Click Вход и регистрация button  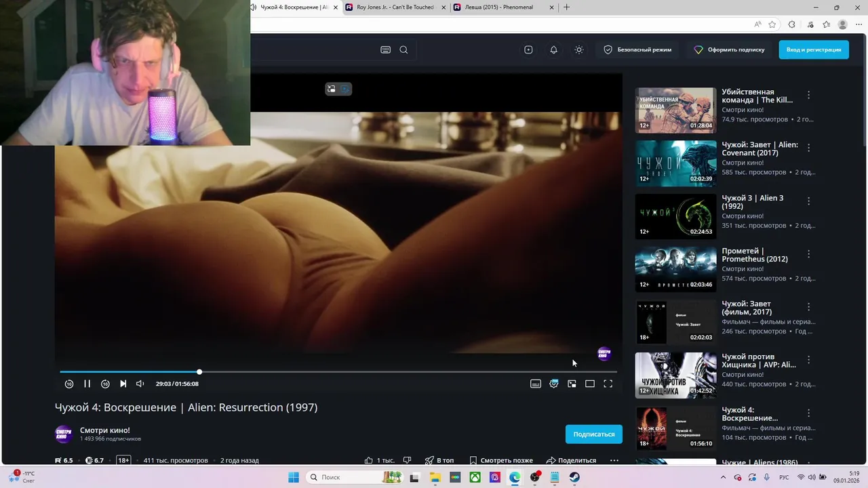pyautogui.click(x=814, y=49)
